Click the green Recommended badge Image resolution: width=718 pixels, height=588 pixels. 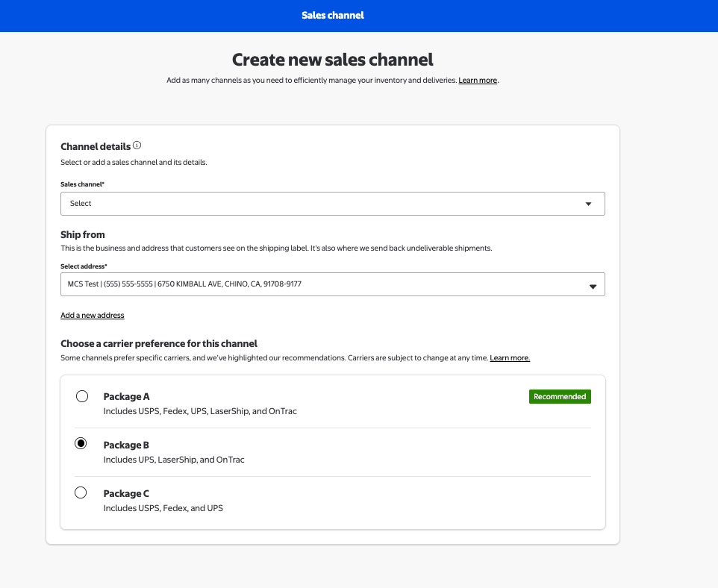coord(560,397)
